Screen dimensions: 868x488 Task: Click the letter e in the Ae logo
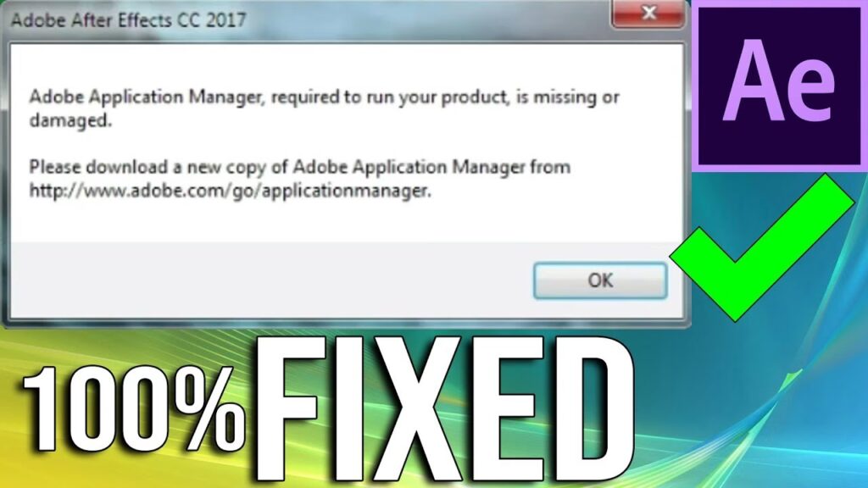pos(809,91)
